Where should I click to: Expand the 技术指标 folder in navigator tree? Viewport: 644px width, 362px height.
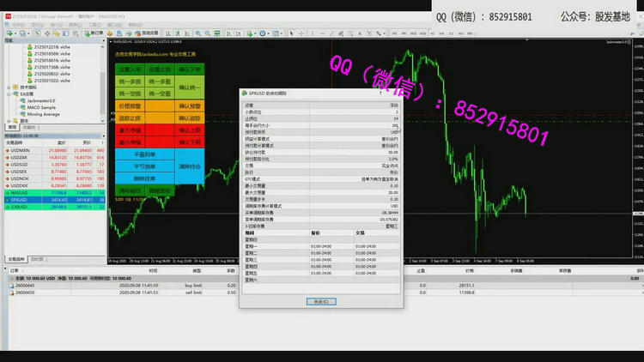(9, 87)
